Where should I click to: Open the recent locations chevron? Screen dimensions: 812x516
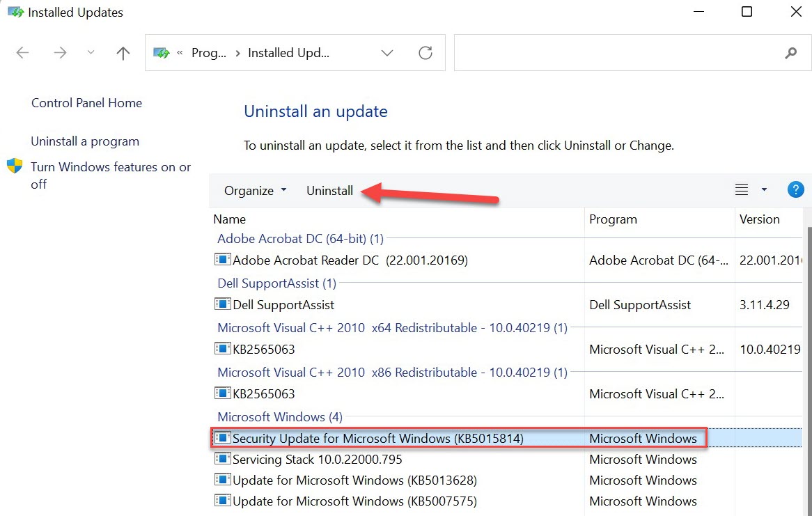pyautogui.click(x=91, y=52)
